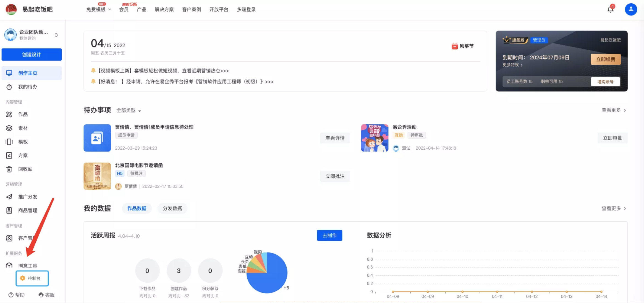
Task: Switch to the 分发数据 tab
Action: 172,208
